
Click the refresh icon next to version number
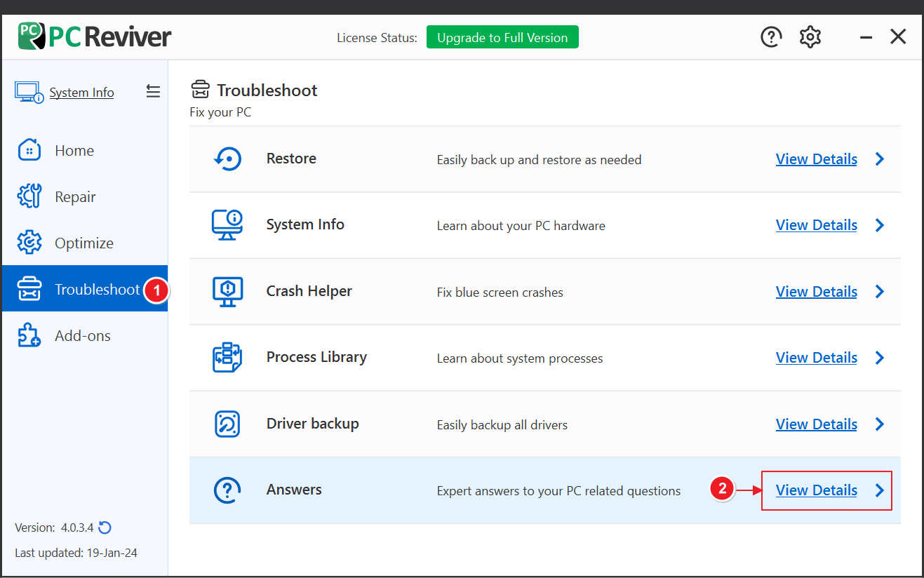point(105,527)
